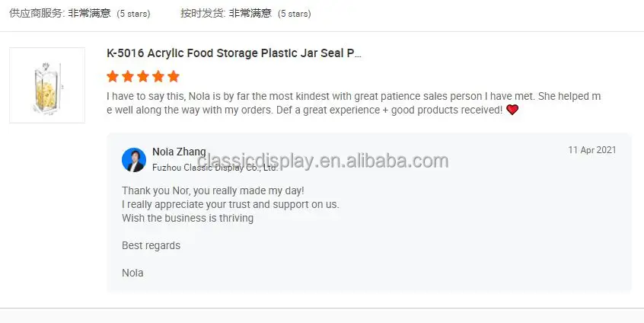Click the customer review text about Nola

(354, 104)
